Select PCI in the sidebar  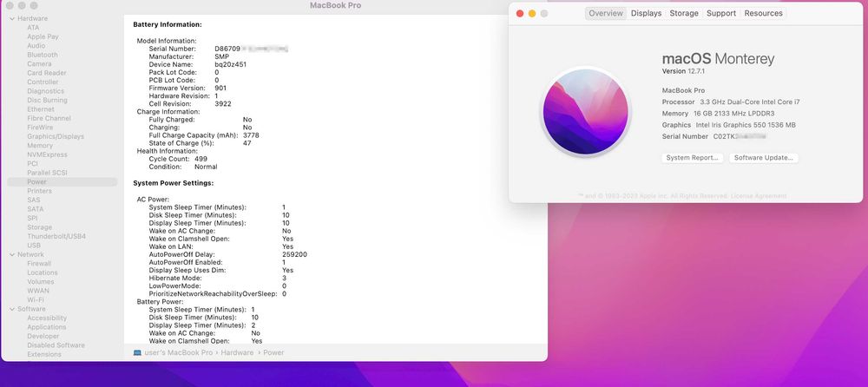[x=33, y=163]
